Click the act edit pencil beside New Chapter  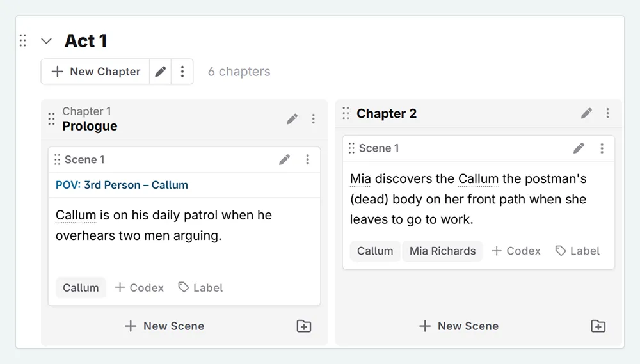[161, 72]
